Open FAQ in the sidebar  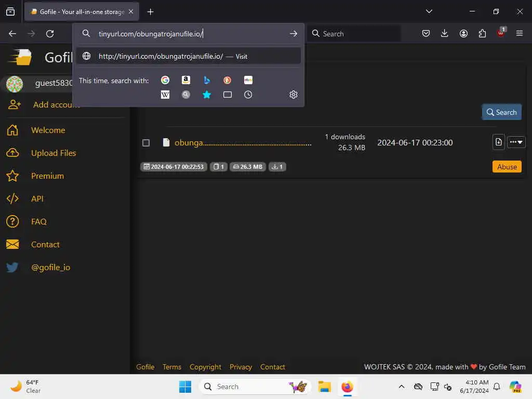tap(38, 221)
